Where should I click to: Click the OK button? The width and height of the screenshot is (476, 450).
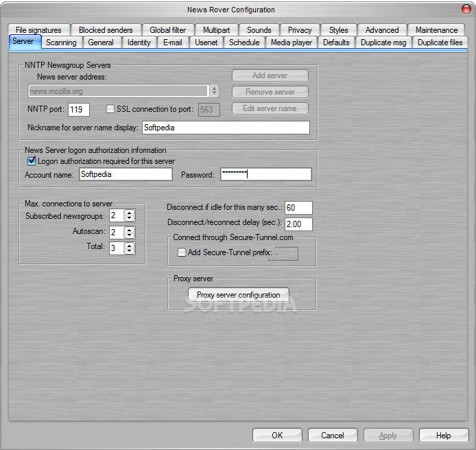click(277, 436)
